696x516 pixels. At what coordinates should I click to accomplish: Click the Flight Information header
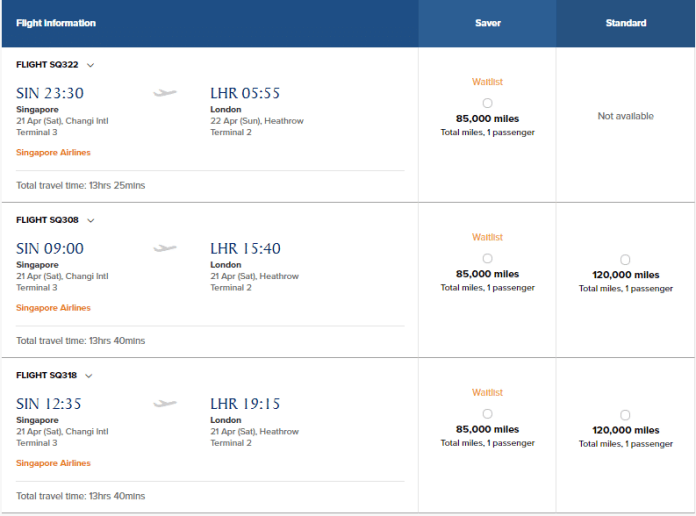56,23
